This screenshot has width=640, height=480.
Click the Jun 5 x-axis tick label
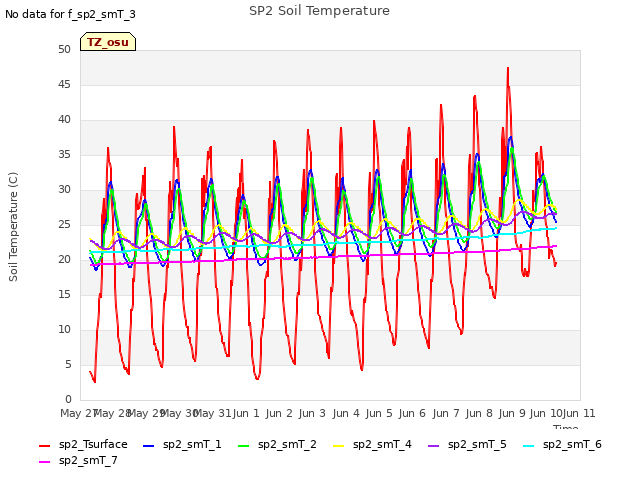coord(379,413)
